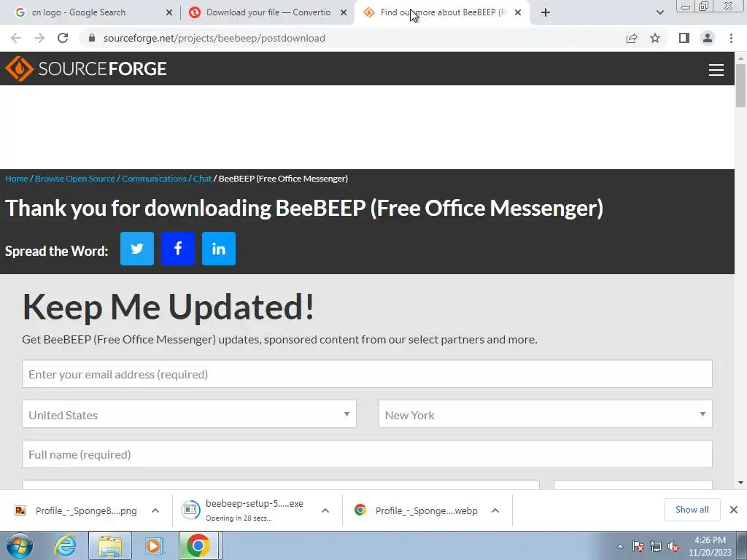The image size is (747, 560).
Task: Open volume tray icon
Action: coord(673,546)
